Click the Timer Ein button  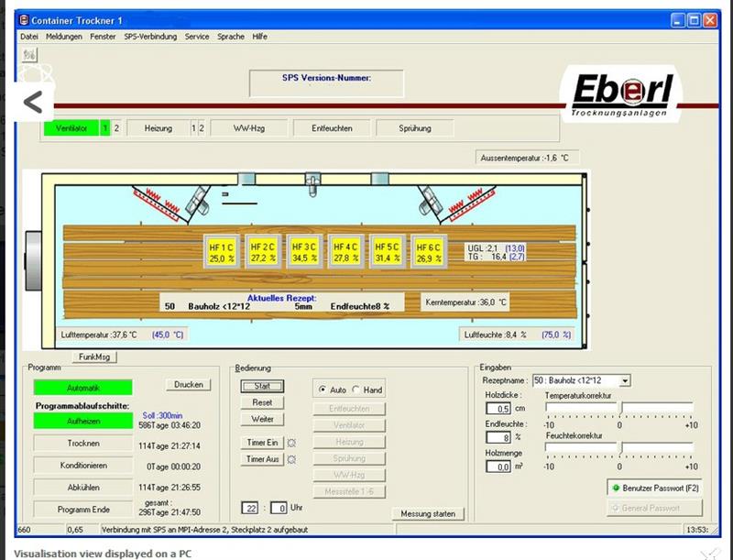pyautogui.click(x=262, y=443)
